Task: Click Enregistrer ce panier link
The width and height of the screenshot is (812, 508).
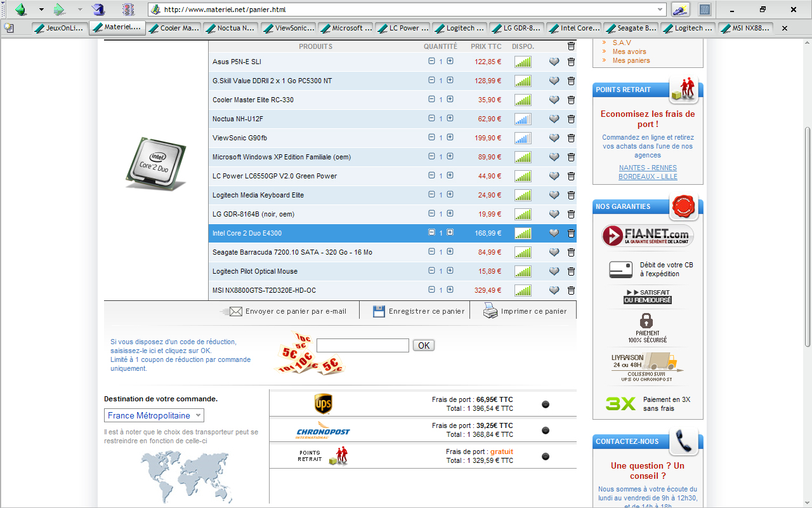Action: [426, 311]
